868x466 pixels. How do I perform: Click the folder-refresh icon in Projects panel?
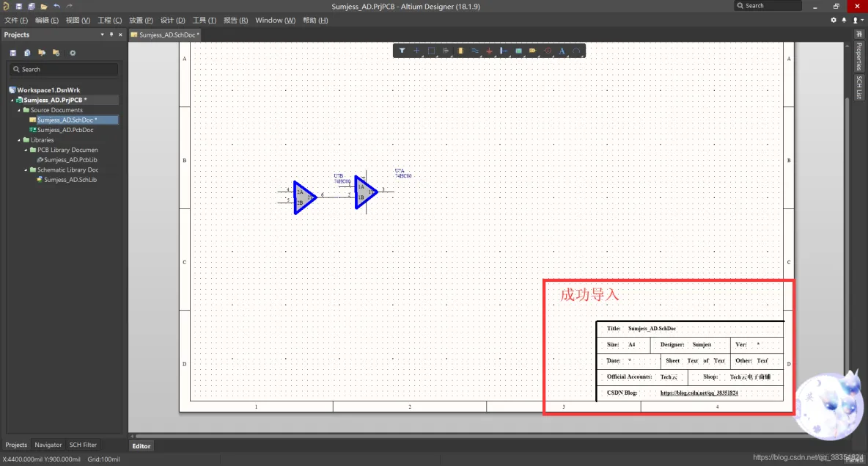tap(56, 53)
